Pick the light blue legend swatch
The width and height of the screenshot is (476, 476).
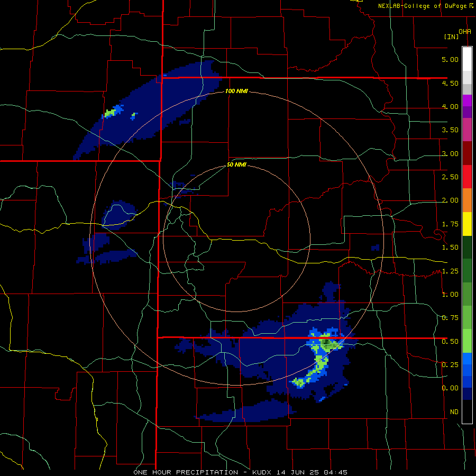pyautogui.click(x=467, y=359)
